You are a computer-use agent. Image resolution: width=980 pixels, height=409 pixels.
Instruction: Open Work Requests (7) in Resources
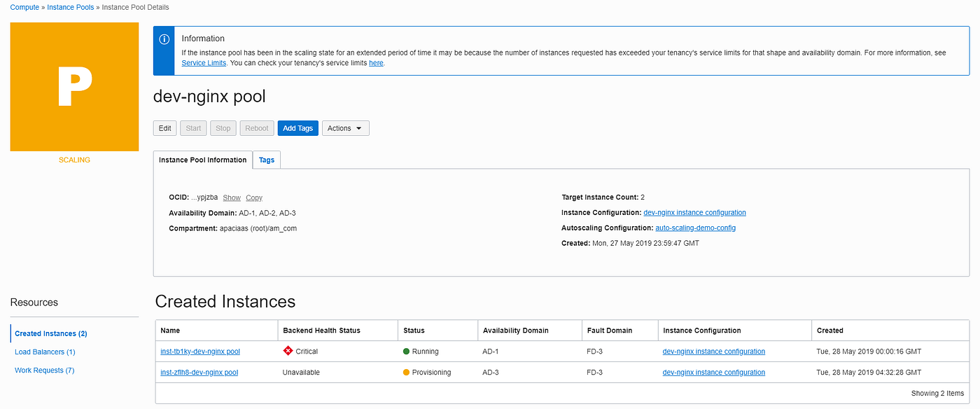(x=44, y=370)
